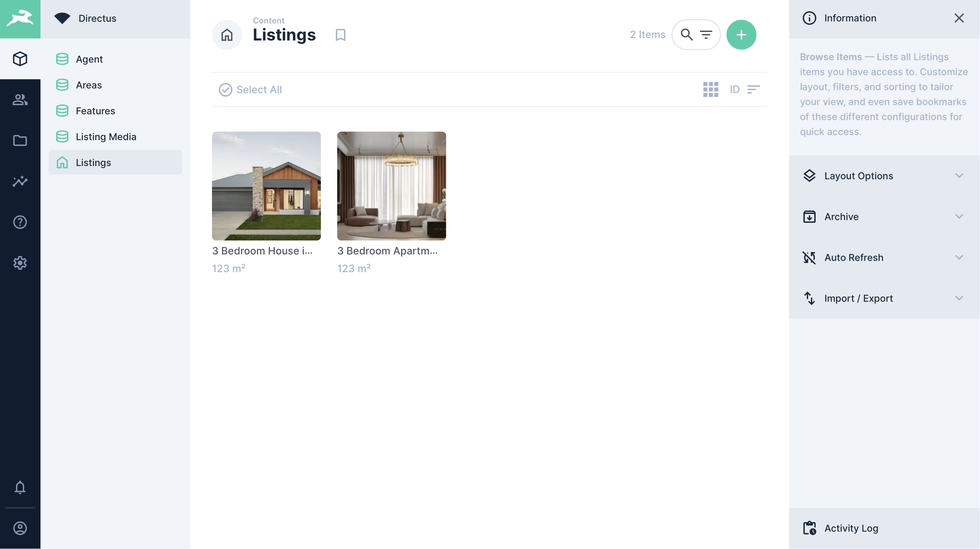Create a new listing with the plus button
Screen dimensions: 980x549
pos(741,34)
